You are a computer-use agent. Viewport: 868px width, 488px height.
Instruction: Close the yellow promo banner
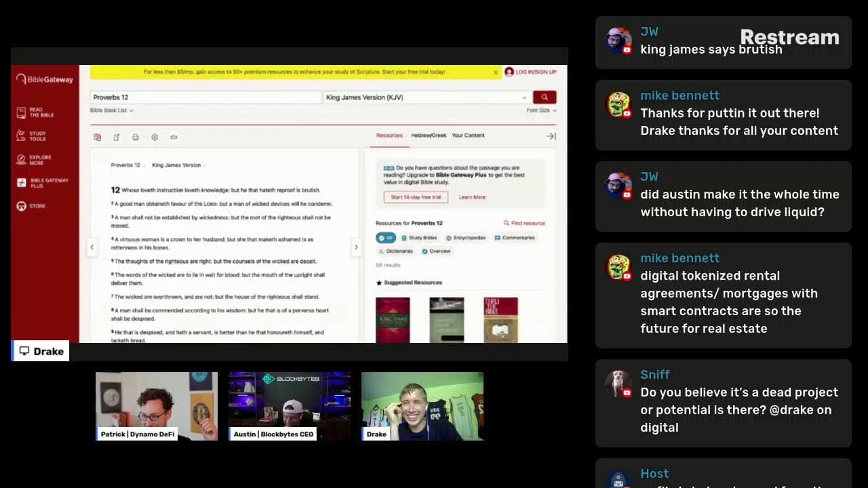(496, 72)
